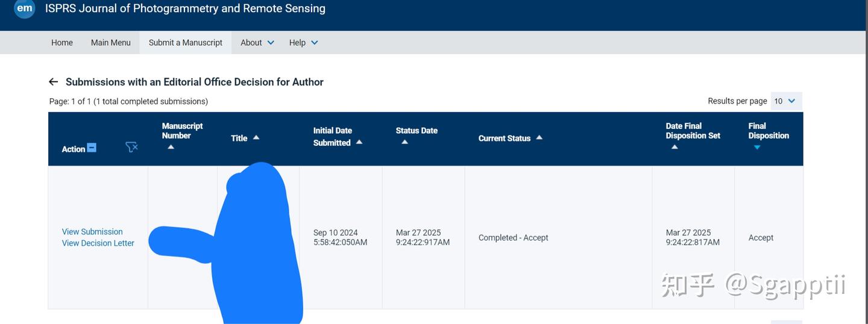
Task: Click the Current Status column header
Action: click(x=505, y=138)
